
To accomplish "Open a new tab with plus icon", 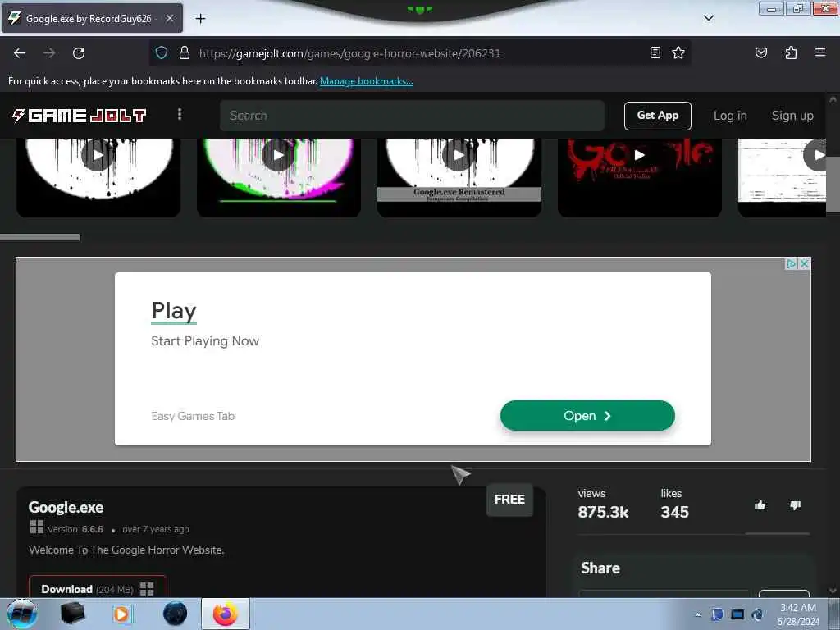I will point(200,19).
